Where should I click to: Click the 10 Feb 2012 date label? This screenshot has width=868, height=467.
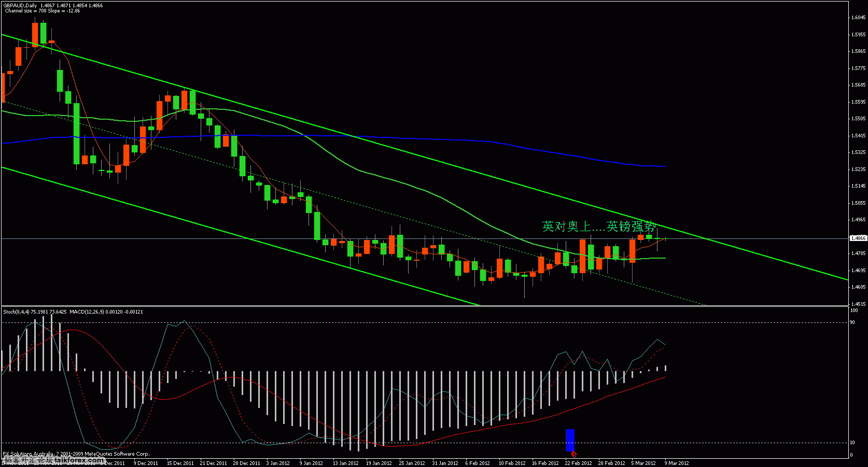click(512, 463)
